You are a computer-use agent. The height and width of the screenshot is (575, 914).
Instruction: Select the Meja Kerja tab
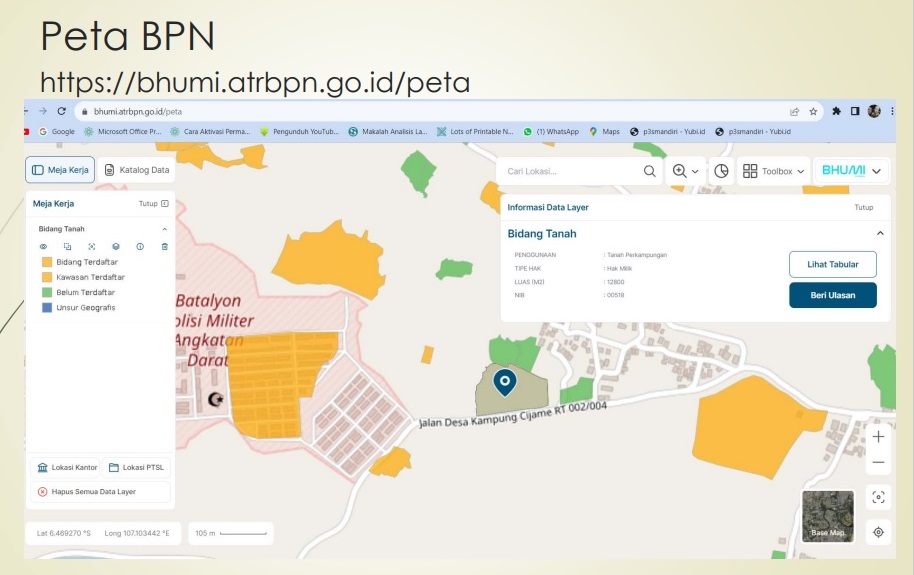60,170
